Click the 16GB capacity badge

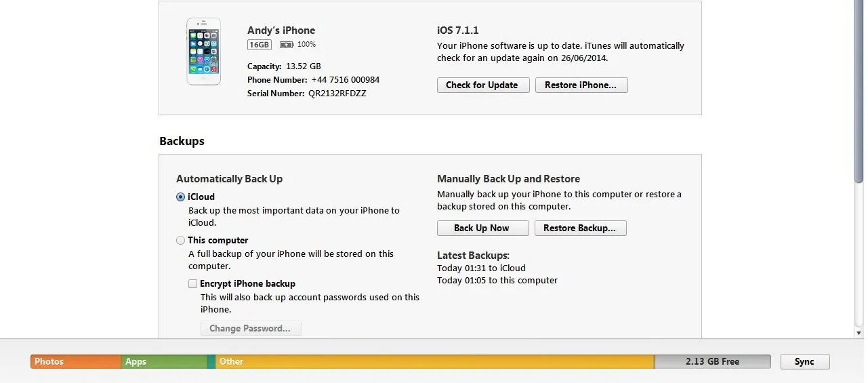260,45
